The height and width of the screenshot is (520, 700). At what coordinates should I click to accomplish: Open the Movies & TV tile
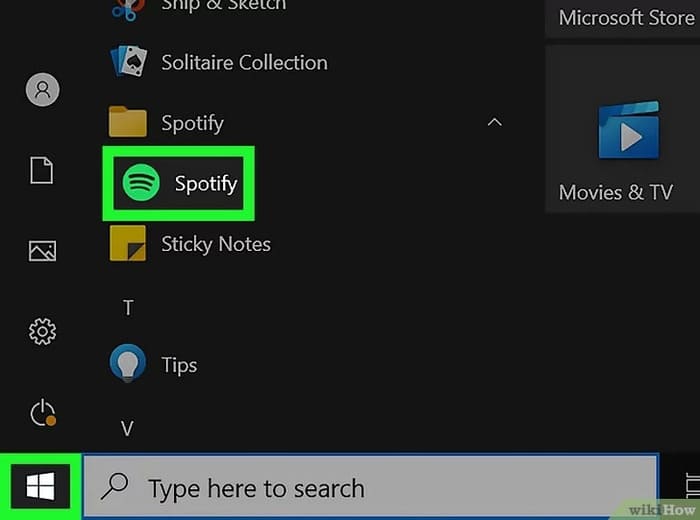coord(615,150)
